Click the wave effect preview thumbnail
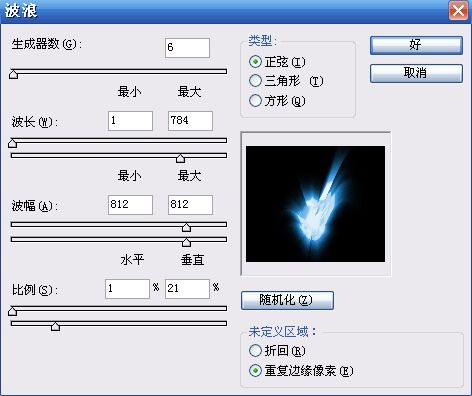The image size is (472, 396). coord(315,204)
